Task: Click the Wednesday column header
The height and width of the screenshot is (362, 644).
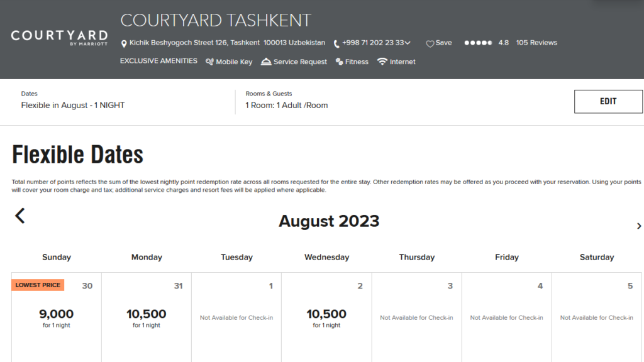Action: point(326,257)
